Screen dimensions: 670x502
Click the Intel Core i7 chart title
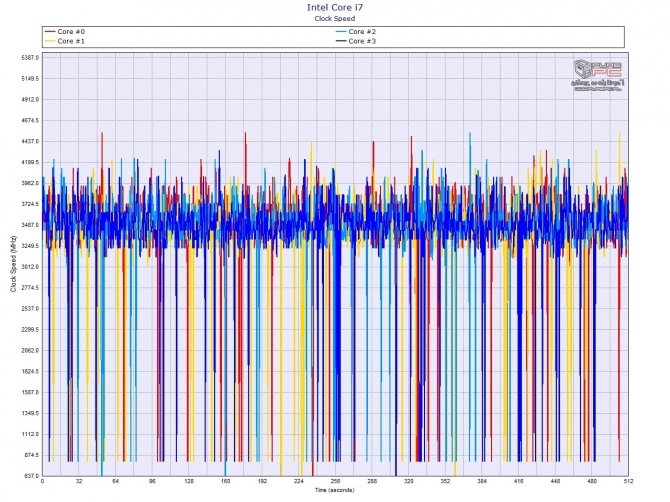(x=335, y=7)
